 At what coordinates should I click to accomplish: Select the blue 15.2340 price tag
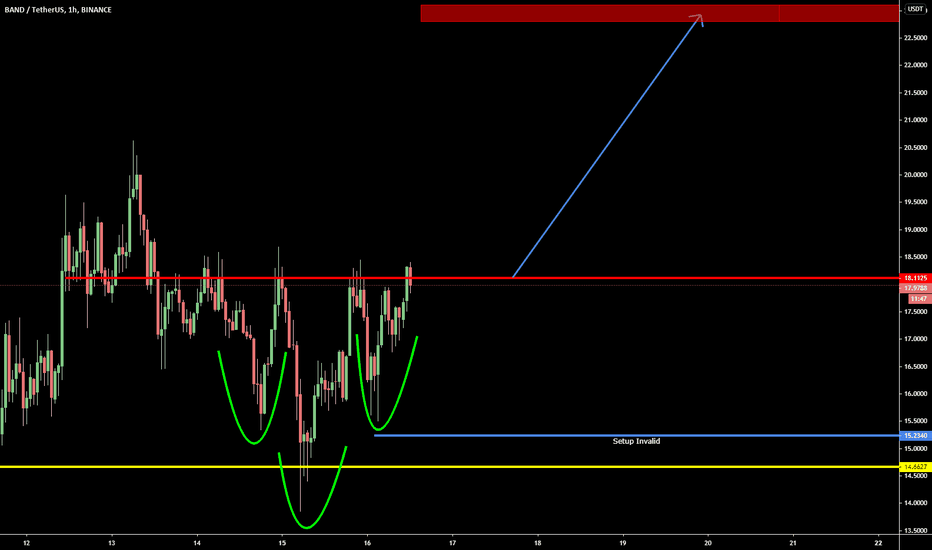tap(915, 436)
